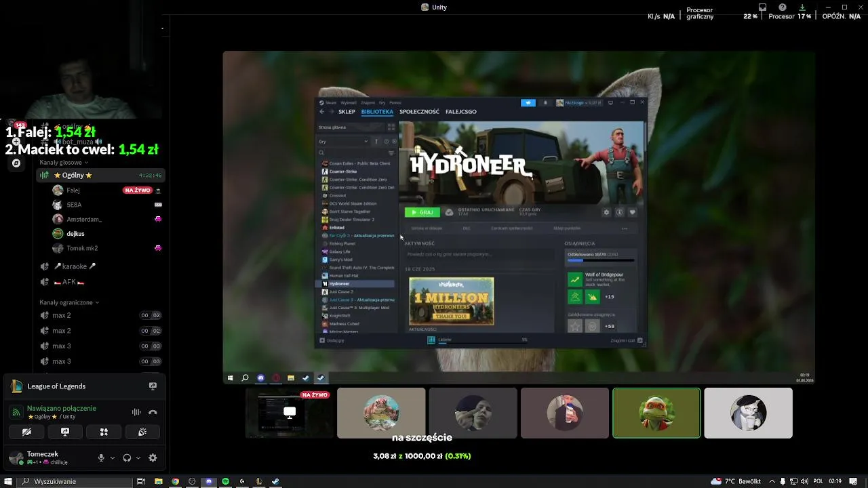Collapse the Kanały głosowe category
868x488 pixels.
pyautogui.click(x=64, y=163)
